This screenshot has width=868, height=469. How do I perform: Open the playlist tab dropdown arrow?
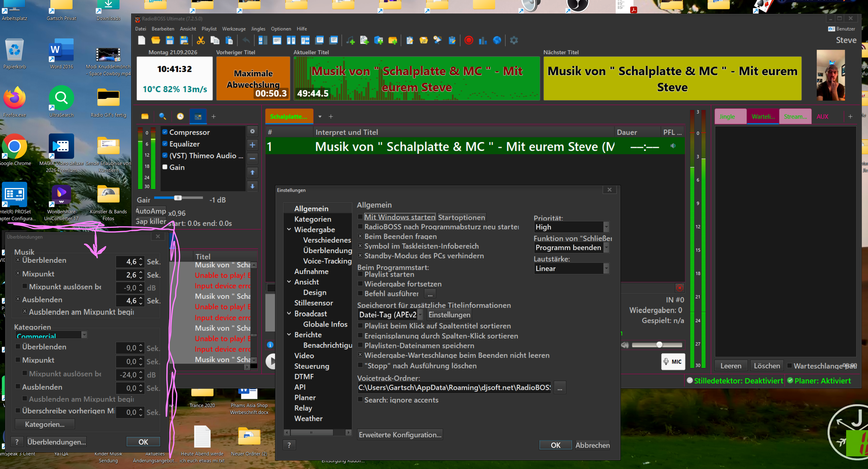(320, 117)
